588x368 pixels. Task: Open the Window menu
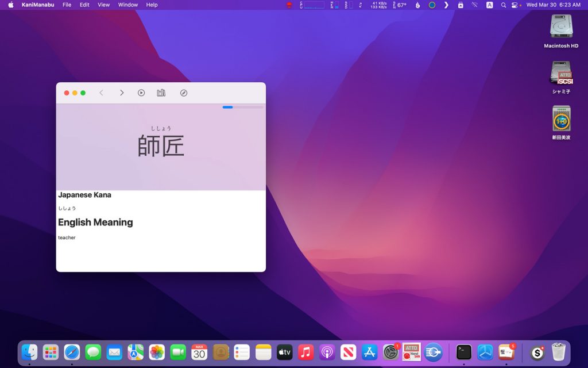point(128,5)
